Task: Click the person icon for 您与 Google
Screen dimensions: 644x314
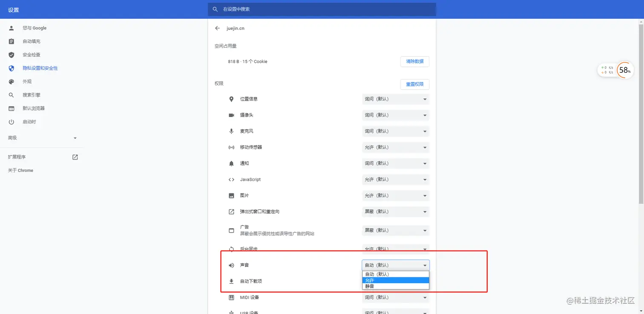Action: click(11, 28)
